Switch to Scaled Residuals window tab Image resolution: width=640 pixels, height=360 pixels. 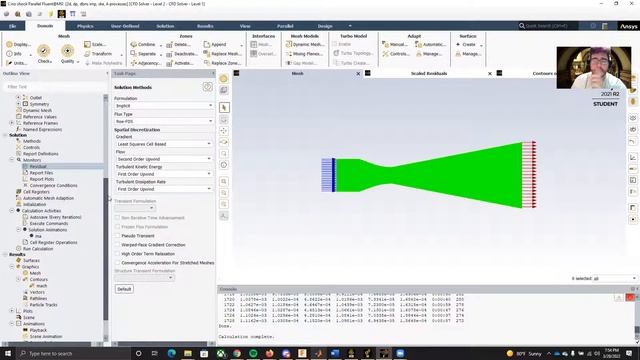click(x=429, y=73)
